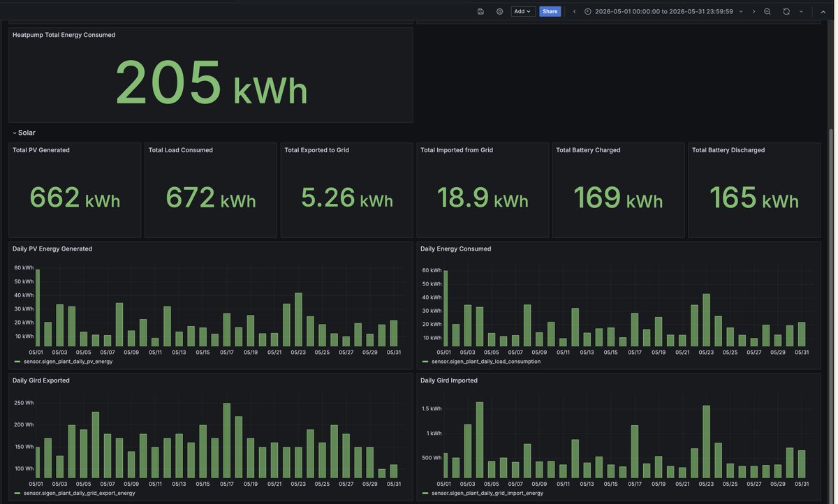Image resolution: width=838 pixels, height=504 pixels.
Task: Open the auto-refresh interval dropdown
Action: 801,11
